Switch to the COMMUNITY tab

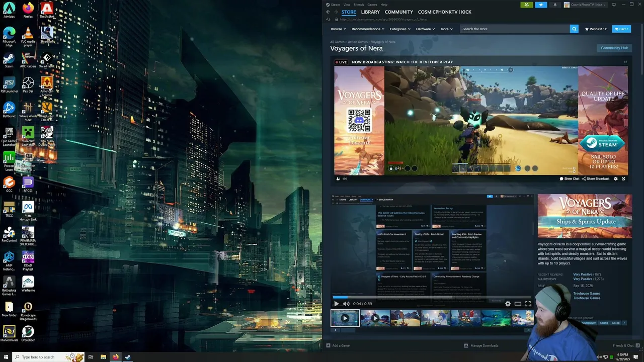[399, 12]
